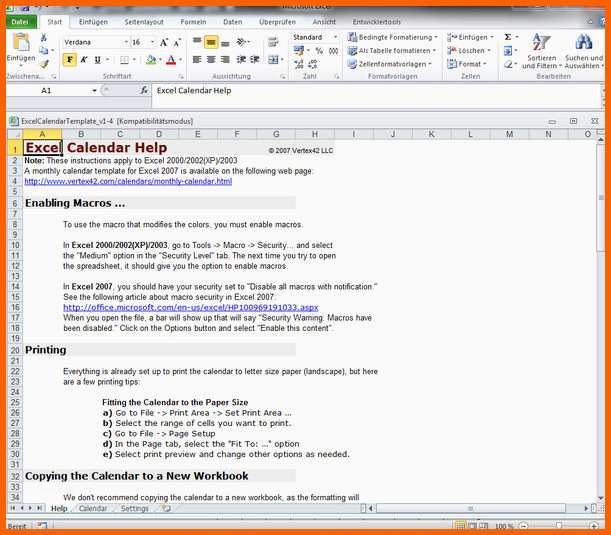Click the text orientation icon
Viewport: 611px width, 535px height.
(241, 41)
